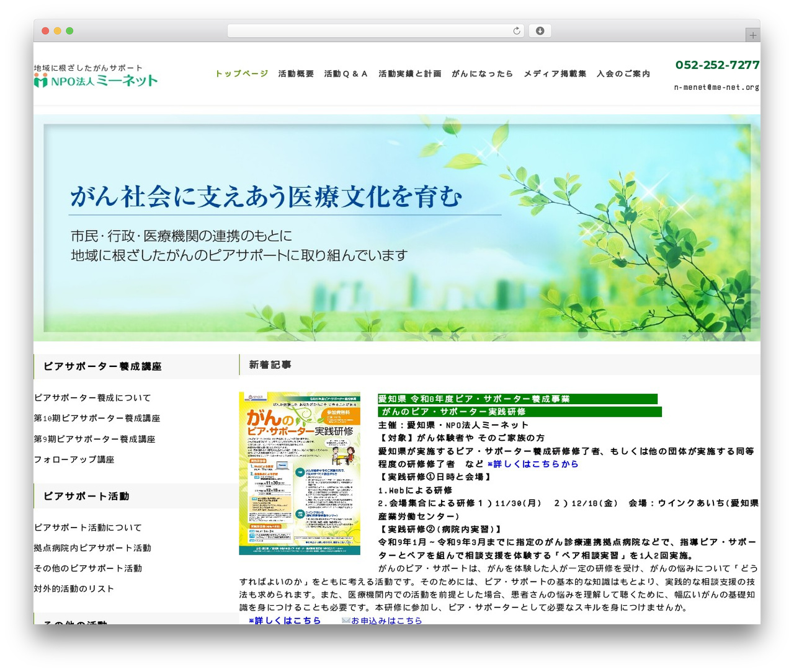Click the ピアサポーター養成講座 sidebar heading
The width and height of the screenshot is (794, 672).
pyautogui.click(x=103, y=366)
